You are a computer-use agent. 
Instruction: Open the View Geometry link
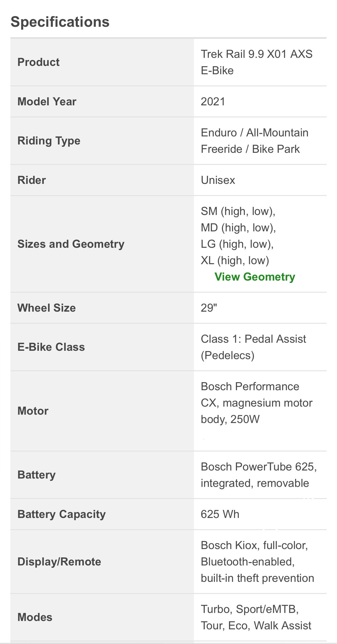255,277
